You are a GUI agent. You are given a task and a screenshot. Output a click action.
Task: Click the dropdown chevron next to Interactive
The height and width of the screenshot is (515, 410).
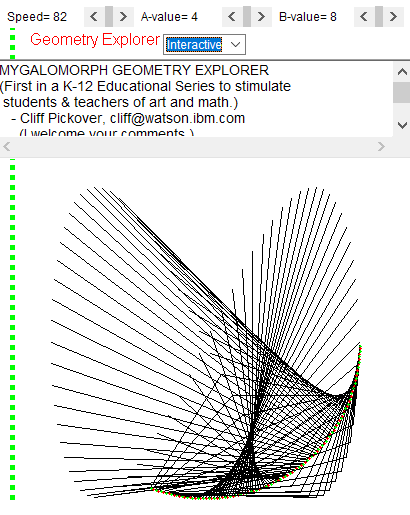(235, 44)
